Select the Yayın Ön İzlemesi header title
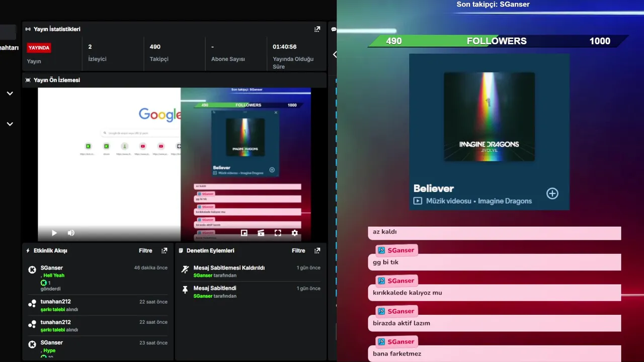644x362 pixels. pos(57,80)
